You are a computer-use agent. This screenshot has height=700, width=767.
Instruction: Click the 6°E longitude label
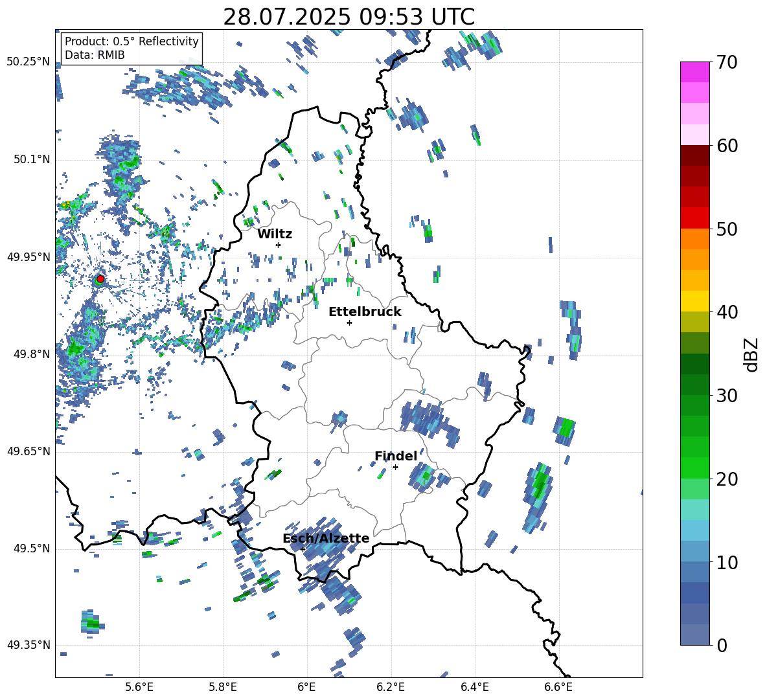(306, 687)
